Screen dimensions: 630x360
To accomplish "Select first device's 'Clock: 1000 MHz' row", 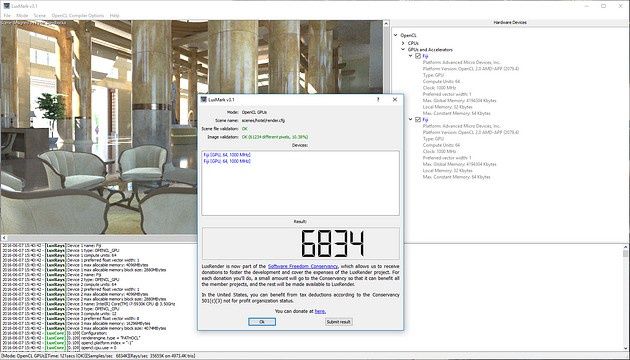I will (439, 88).
